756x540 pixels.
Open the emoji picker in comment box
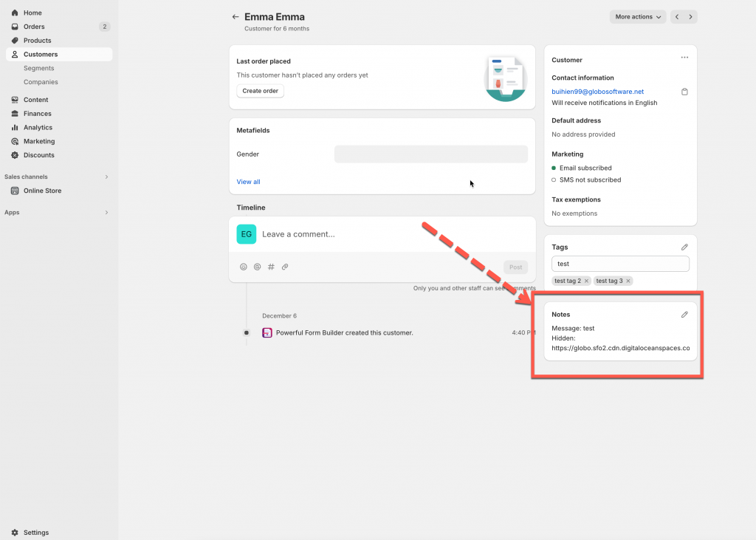[x=244, y=267]
